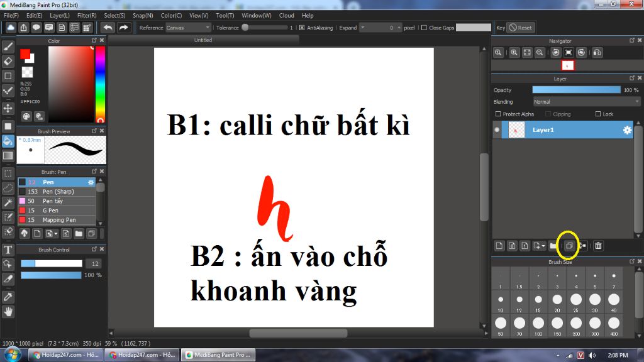The height and width of the screenshot is (362, 644).
Task: Hide Layer1 using visibility dot
Action: click(497, 129)
